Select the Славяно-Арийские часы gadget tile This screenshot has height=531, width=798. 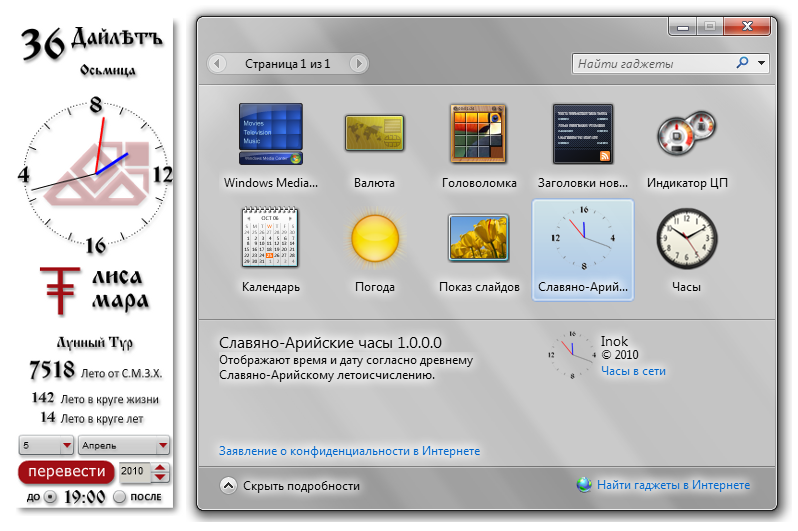[583, 250]
